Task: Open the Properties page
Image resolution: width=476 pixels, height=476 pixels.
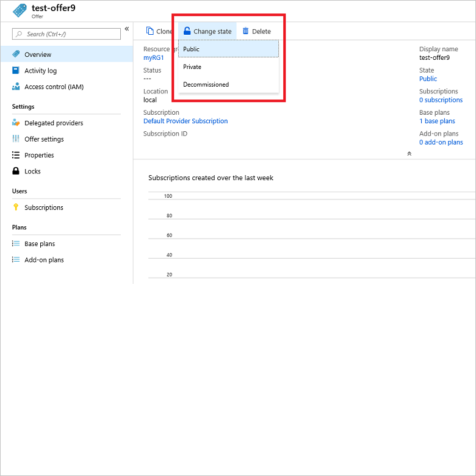Action: coord(67,155)
